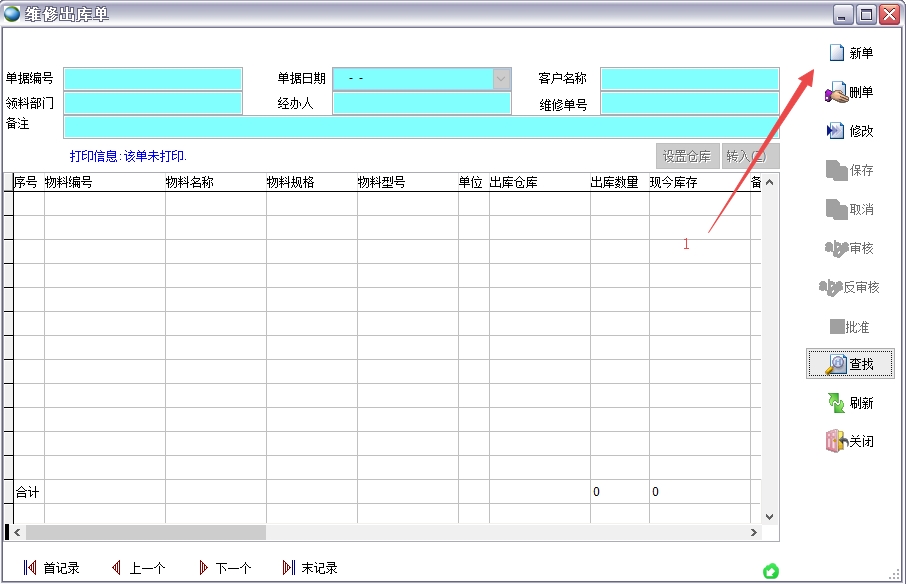Screen dimensions: 906x584
Task: Click the green status icon at bottom right
Action: pyautogui.click(x=771, y=570)
